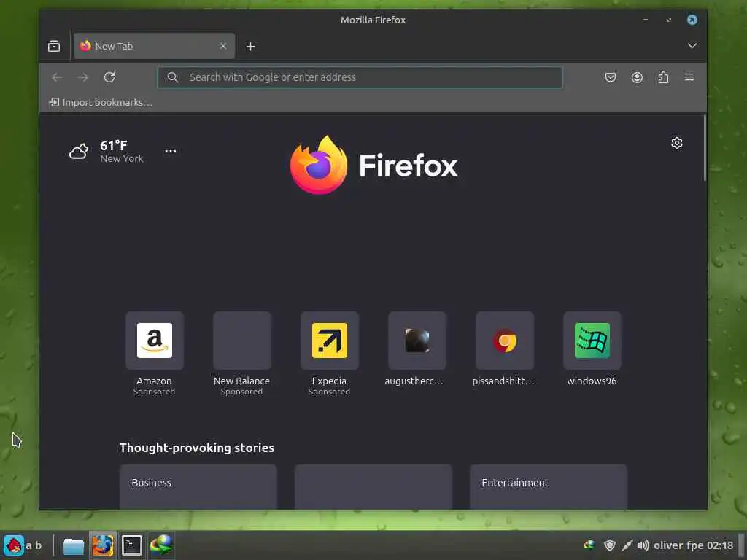Expand the list all tabs chevron
The height and width of the screenshot is (560, 747).
[x=692, y=46]
